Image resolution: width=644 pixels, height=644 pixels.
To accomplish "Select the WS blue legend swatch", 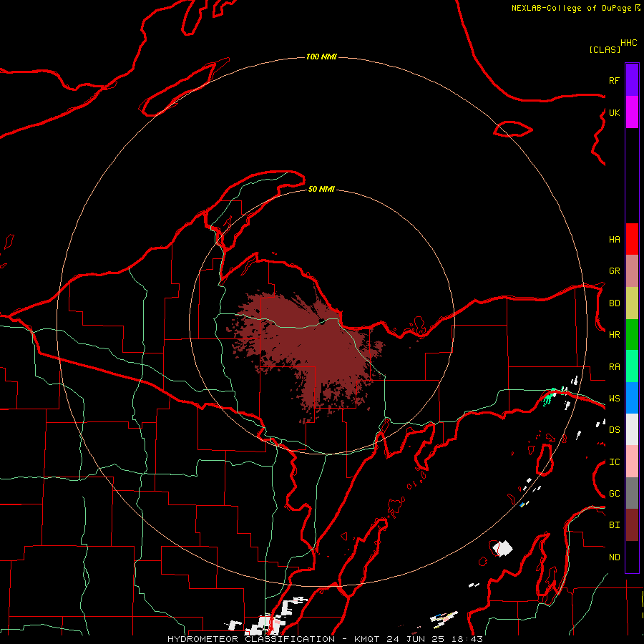I will [632, 398].
